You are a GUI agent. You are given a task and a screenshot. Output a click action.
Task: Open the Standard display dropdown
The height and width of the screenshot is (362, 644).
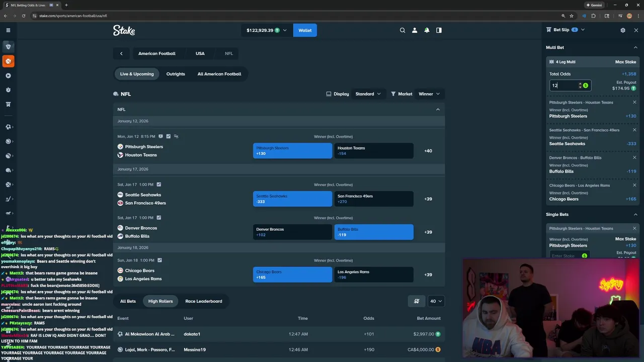click(x=368, y=94)
